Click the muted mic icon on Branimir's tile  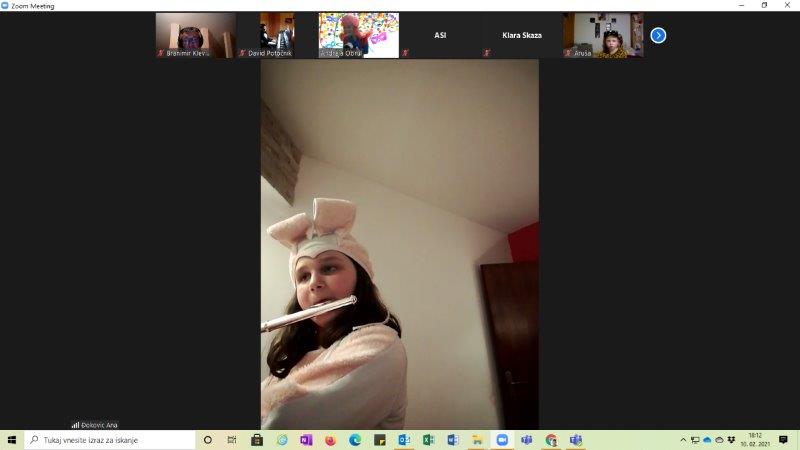tap(161, 53)
